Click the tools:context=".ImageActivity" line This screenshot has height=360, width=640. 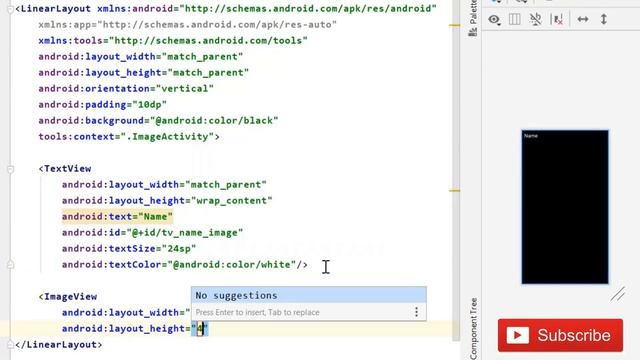[x=129, y=136]
